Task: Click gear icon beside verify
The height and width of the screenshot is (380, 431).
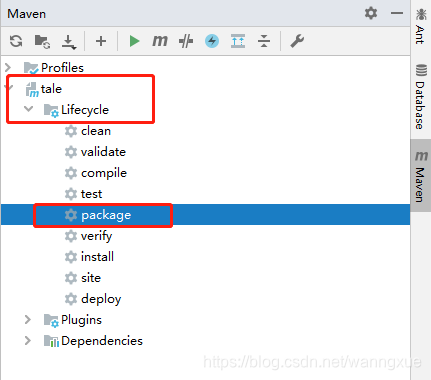Action: 71,236
